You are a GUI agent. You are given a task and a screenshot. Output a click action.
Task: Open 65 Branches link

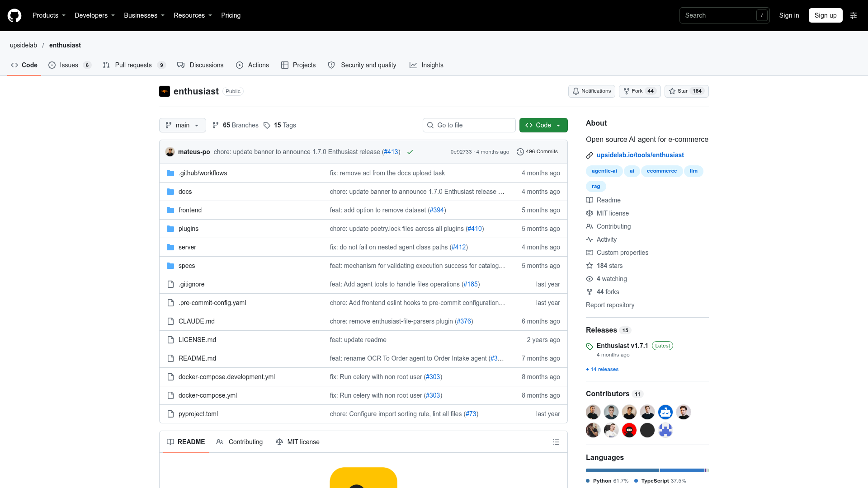coord(236,125)
